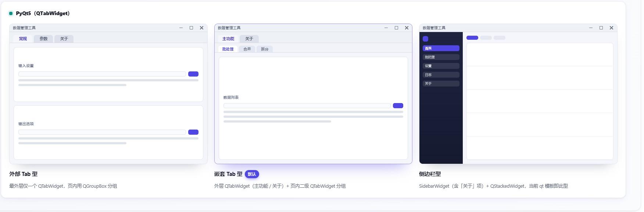The width and height of the screenshot is (644, 212).
Task: Switch to the 批处理 sub-tab
Action: pyautogui.click(x=228, y=49)
